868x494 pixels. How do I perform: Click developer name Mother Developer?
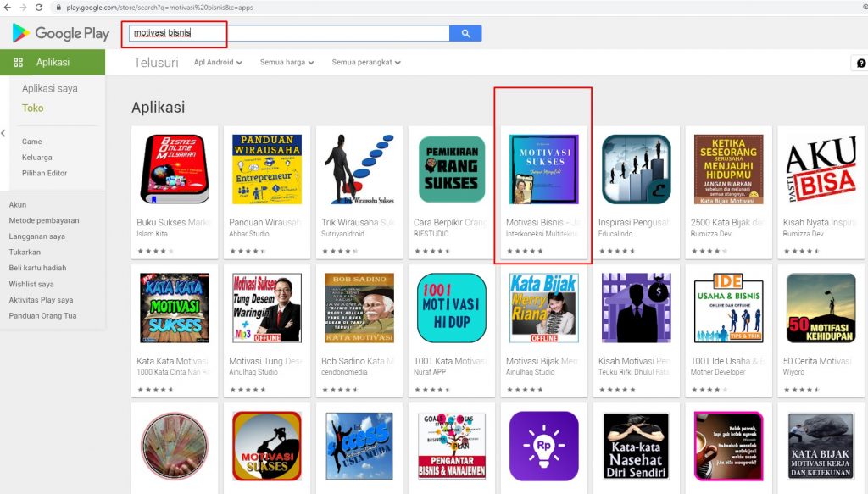[718, 372]
